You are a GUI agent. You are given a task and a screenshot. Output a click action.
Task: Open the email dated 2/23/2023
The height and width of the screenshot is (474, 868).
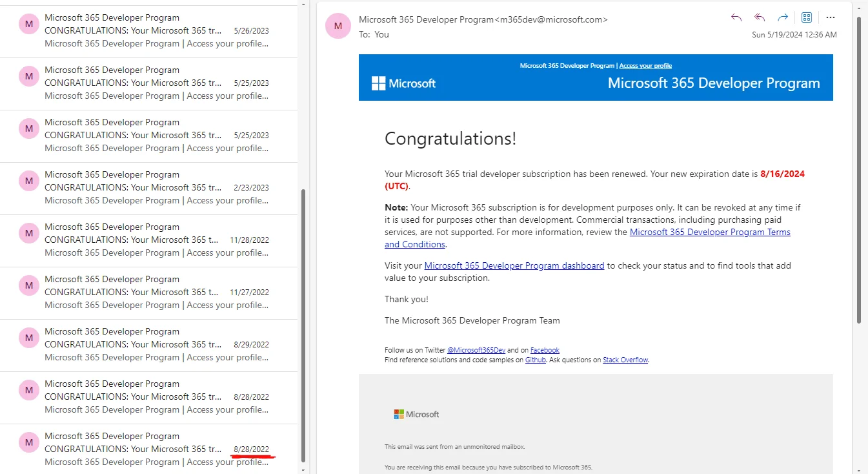(x=148, y=187)
